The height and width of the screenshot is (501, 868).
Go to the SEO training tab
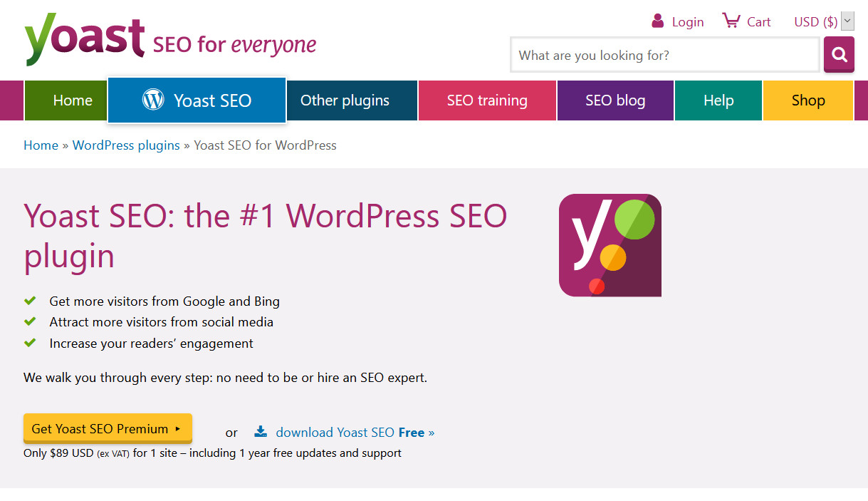click(x=487, y=100)
